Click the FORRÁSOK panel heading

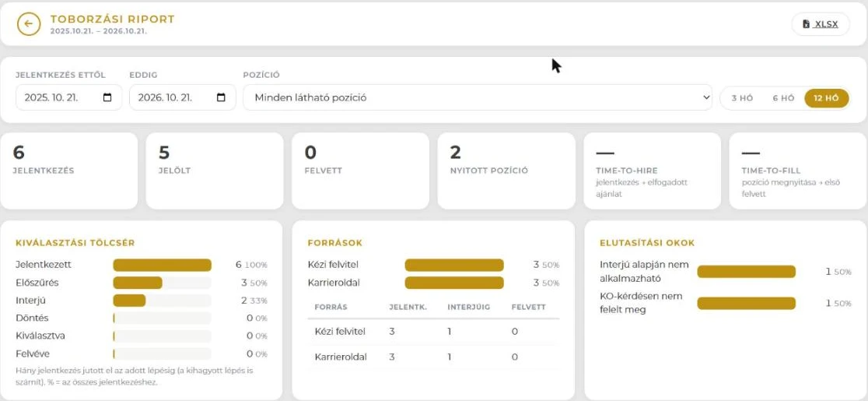coord(335,243)
